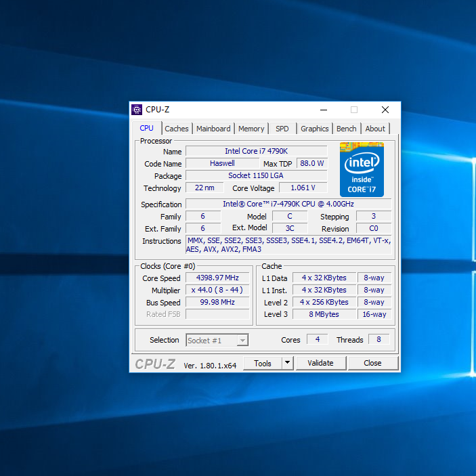Switch to the Caches tab
The height and width of the screenshot is (476, 476).
click(x=176, y=129)
